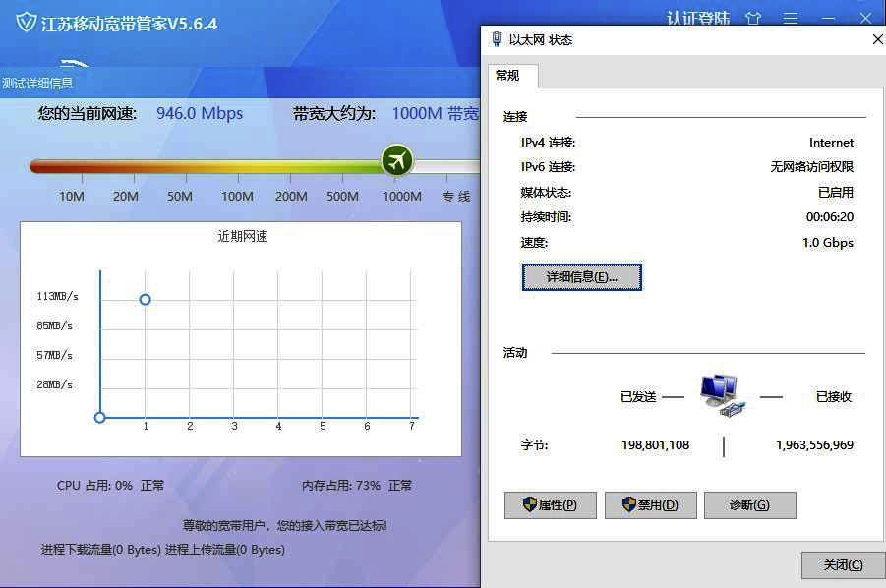Click the skin/theme icon beside 认证登陆
Image resolution: width=886 pixels, height=588 pixels.
click(752, 18)
